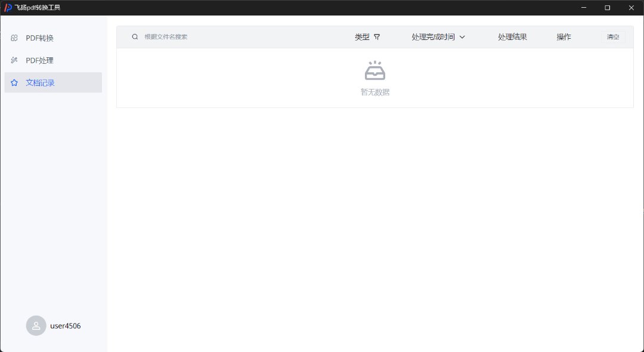The image size is (644, 352).
Task: Maximize the 飞扬pdf转换工具 window
Action: tap(607, 8)
